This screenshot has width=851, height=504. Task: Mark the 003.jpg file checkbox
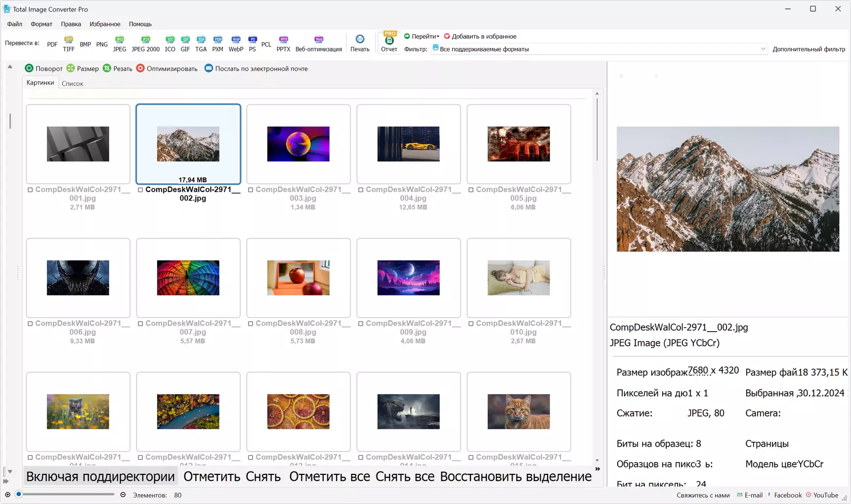tap(251, 190)
